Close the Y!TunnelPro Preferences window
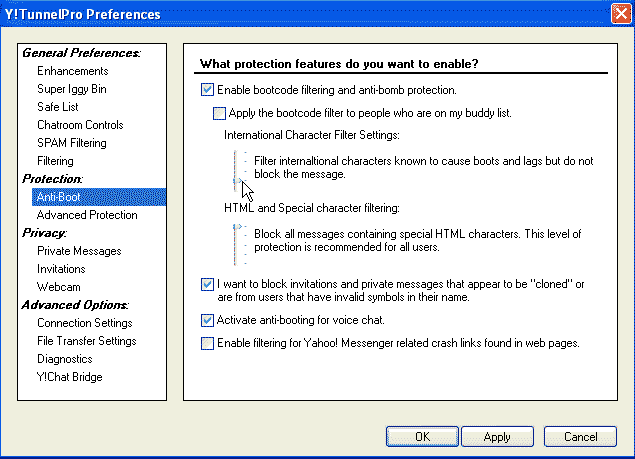The image size is (635, 459). pyautogui.click(x=621, y=14)
